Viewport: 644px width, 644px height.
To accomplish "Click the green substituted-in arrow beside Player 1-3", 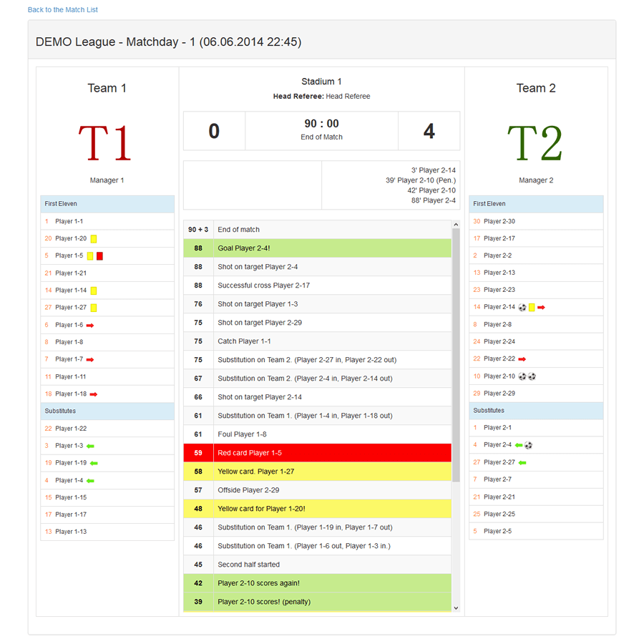I will coord(90,446).
